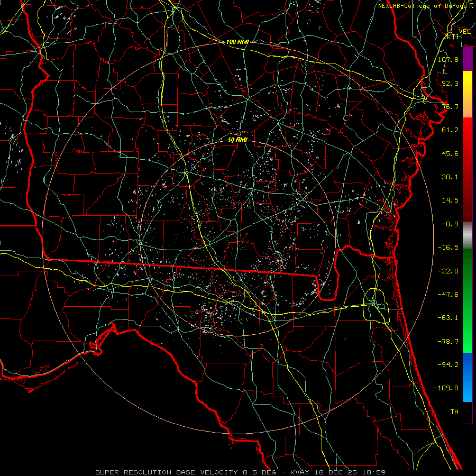Click the purple segment of velocity color bar

[x=467, y=59]
